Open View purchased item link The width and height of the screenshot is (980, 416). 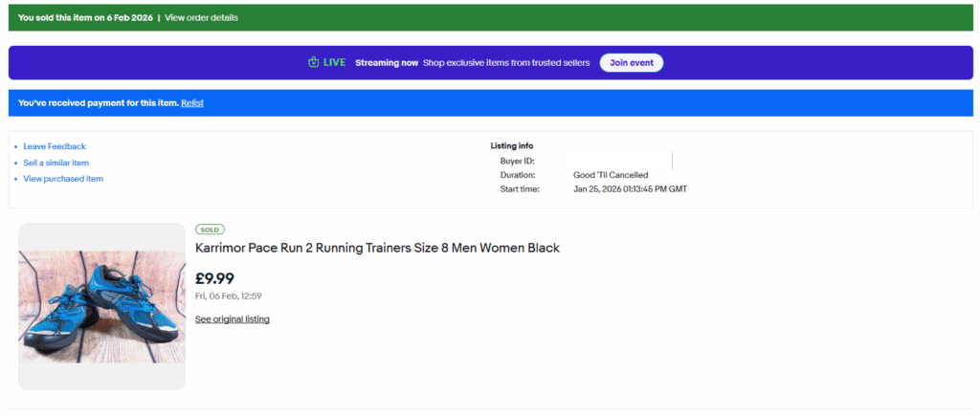coord(63,179)
